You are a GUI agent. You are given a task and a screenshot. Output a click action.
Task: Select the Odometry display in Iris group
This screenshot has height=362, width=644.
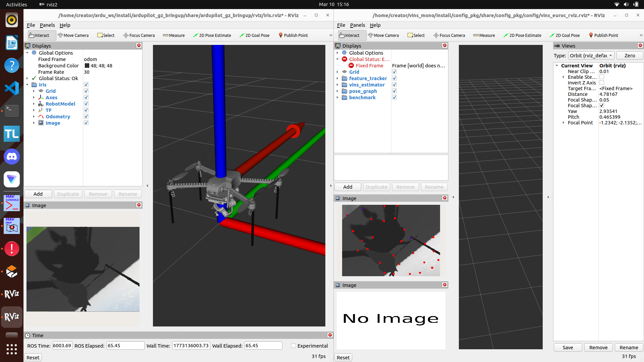tap(58, 117)
